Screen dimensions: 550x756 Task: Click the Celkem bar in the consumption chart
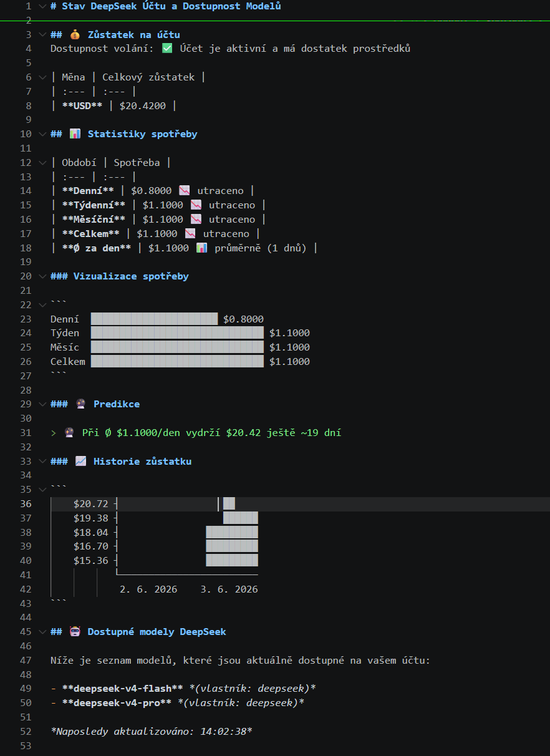click(x=178, y=362)
